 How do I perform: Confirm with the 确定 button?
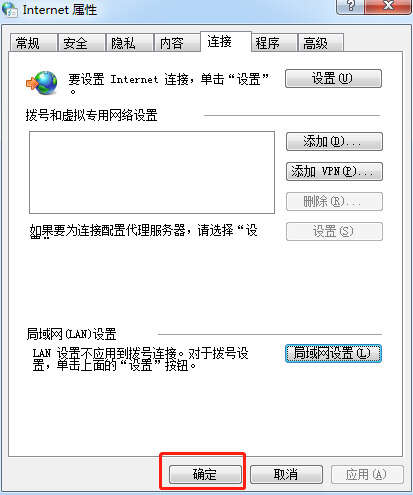[205, 474]
